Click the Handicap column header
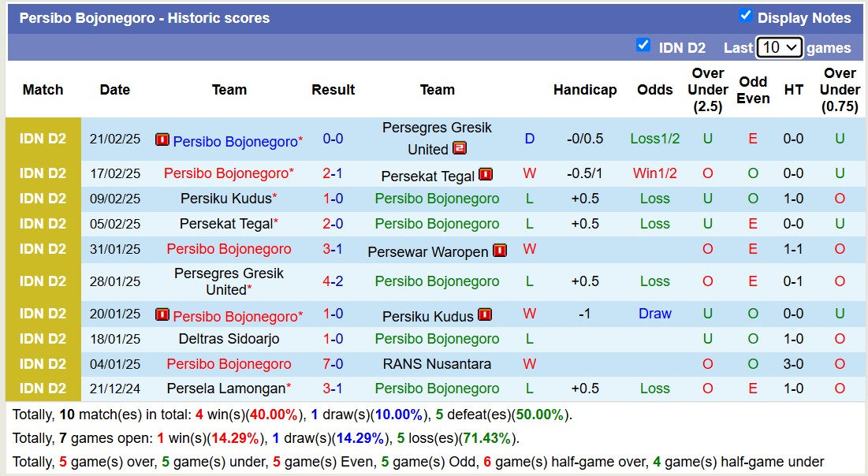The image size is (868, 476). coord(584,90)
